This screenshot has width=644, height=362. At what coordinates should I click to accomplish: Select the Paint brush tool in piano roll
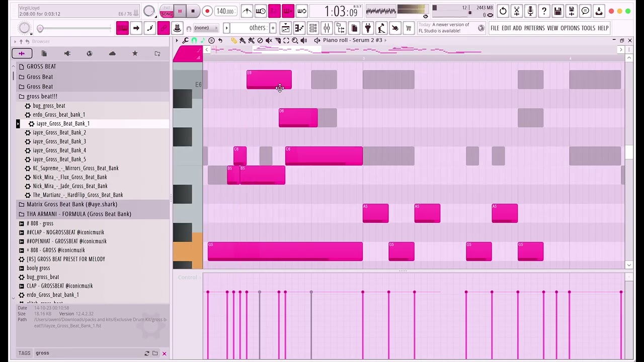tap(243, 40)
